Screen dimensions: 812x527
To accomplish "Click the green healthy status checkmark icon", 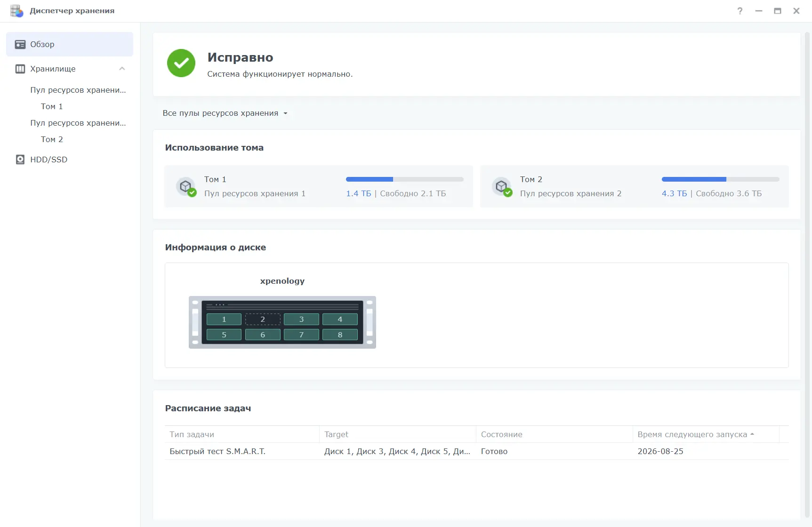I will [181, 63].
